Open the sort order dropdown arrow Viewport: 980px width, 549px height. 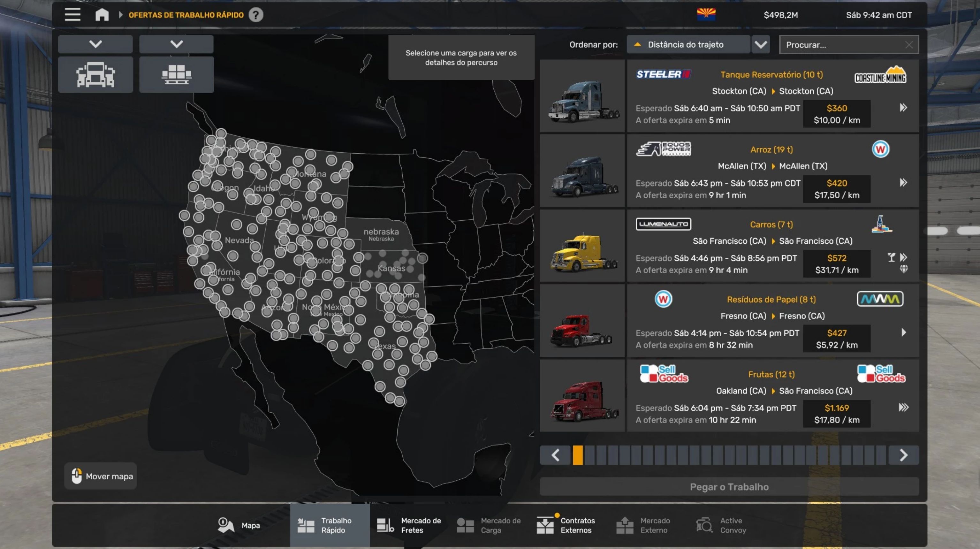tap(761, 44)
